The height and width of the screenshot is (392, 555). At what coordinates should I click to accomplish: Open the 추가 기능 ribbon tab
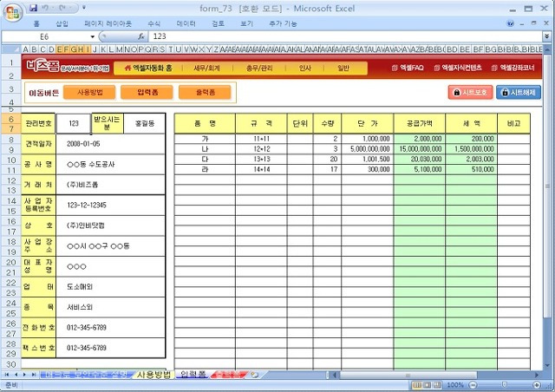click(283, 23)
